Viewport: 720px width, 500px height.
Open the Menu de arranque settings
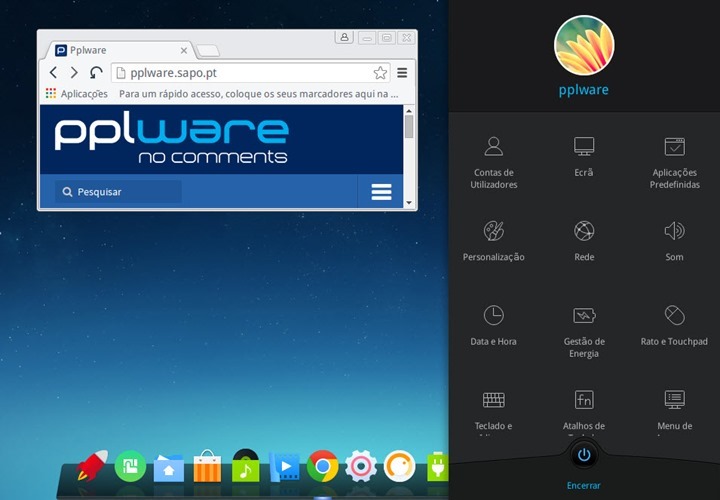pos(675,411)
